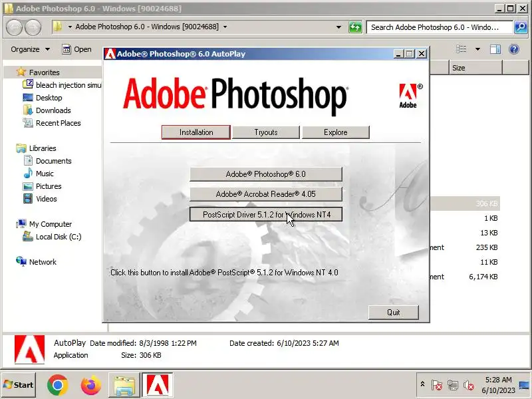Install Adobe Photoshop 6.0
532x399 pixels.
point(265,174)
